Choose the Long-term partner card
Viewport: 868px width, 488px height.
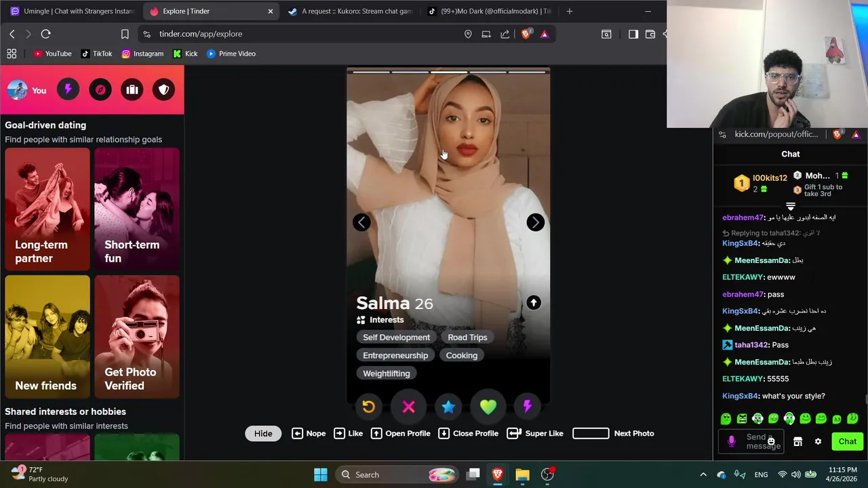coord(47,209)
